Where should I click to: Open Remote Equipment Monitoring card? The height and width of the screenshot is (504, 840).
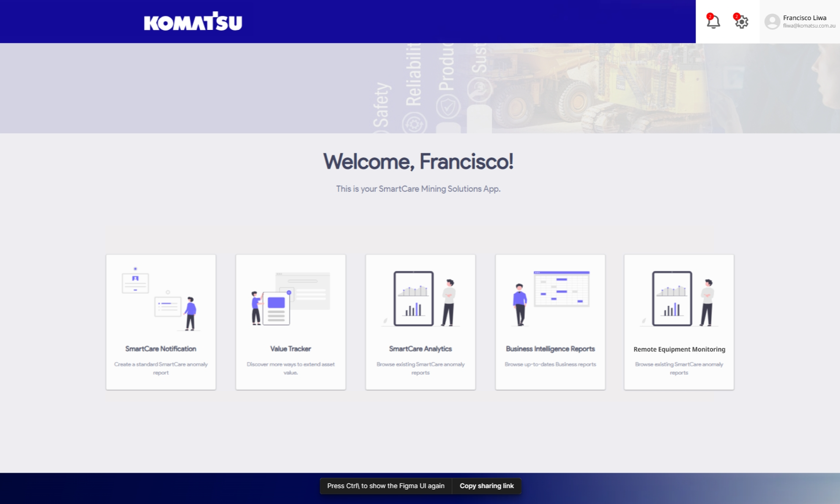pyautogui.click(x=678, y=349)
